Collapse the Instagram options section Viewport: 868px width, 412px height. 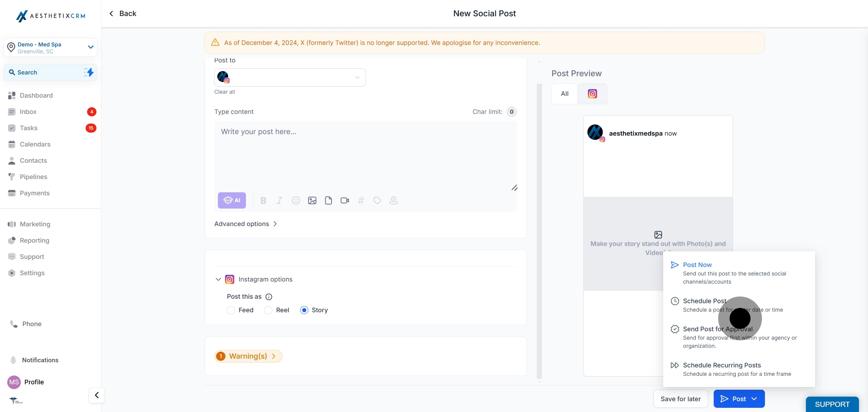point(218,279)
